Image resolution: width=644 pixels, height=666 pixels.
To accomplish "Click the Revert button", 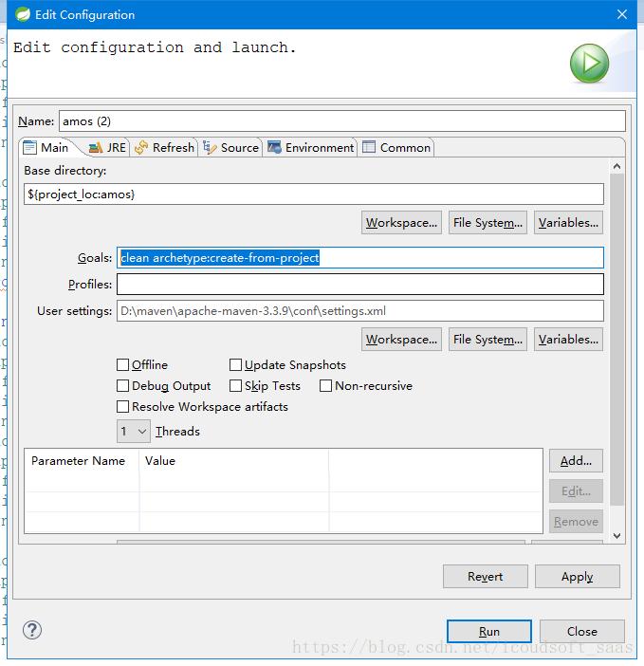I will point(486,577).
